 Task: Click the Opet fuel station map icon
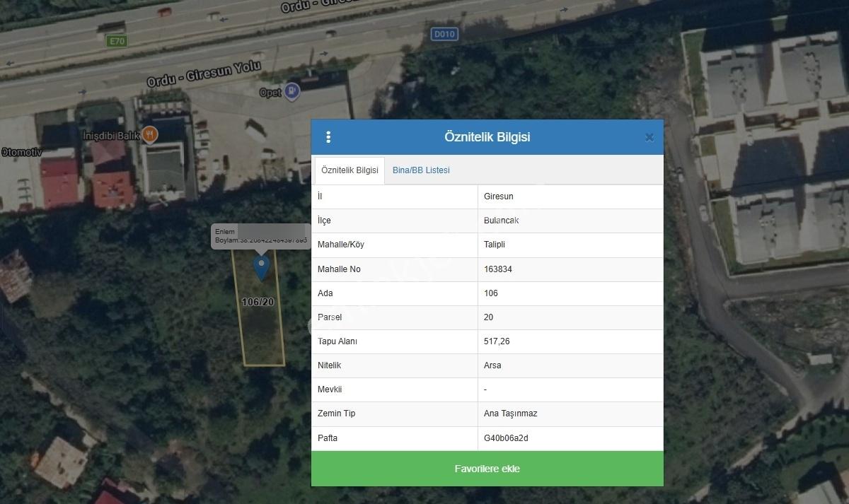pyautogui.click(x=291, y=91)
